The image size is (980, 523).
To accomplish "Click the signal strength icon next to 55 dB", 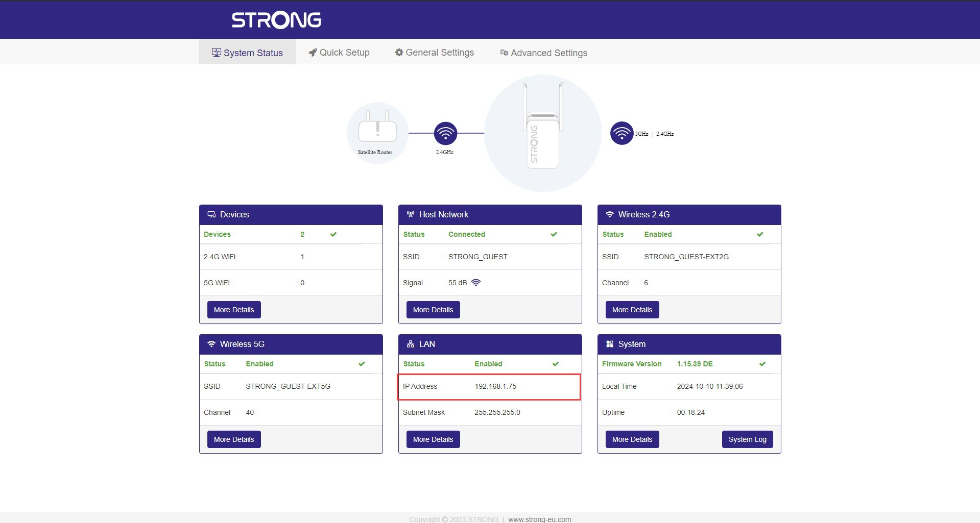I will tap(476, 283).
